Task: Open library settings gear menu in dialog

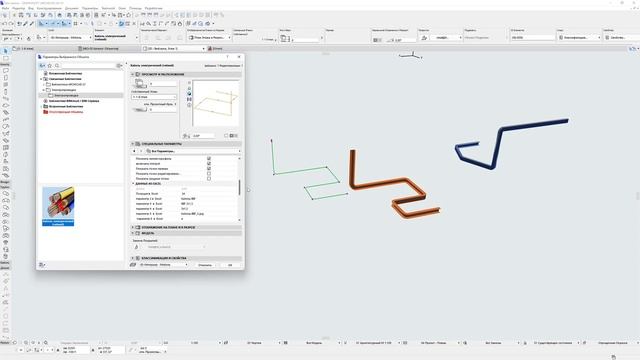Action: [x=119, y=65]
